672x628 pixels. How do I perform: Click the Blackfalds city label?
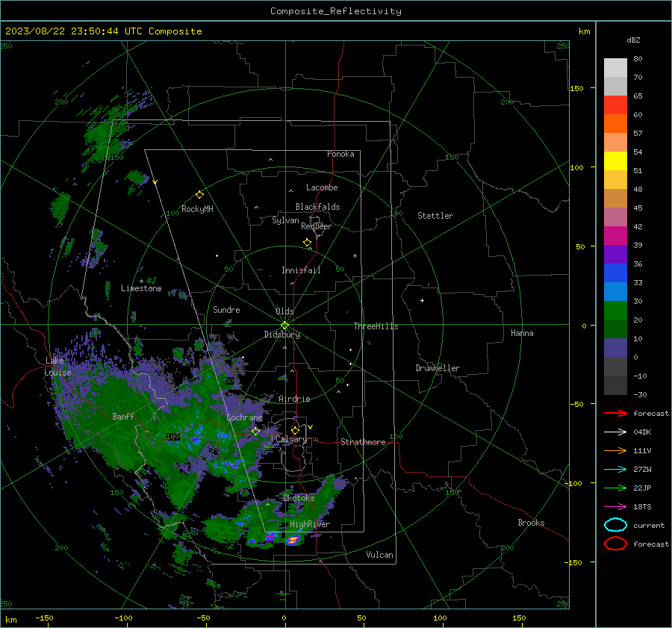317,207
